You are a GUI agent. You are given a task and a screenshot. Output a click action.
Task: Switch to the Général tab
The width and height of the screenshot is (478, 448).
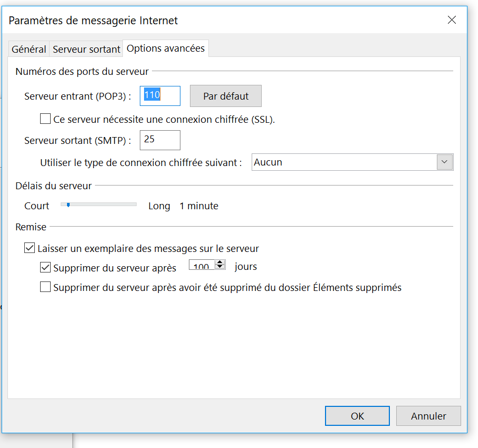29,49
